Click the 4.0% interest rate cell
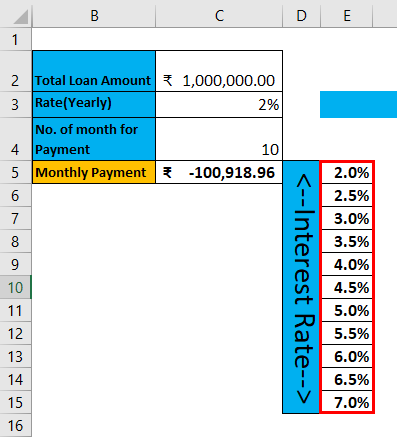This screenshot has width=397, height=437. [347, 264]
